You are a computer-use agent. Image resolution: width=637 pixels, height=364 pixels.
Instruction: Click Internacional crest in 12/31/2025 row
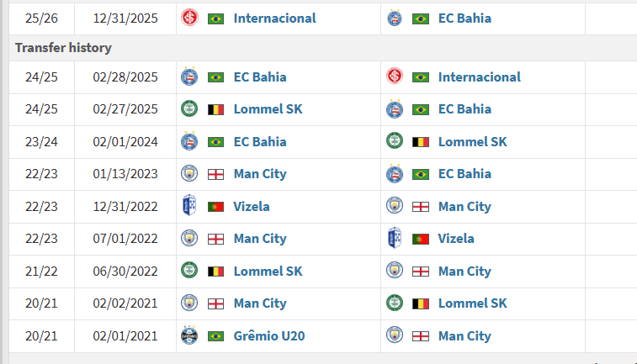[x=189, y=18]
